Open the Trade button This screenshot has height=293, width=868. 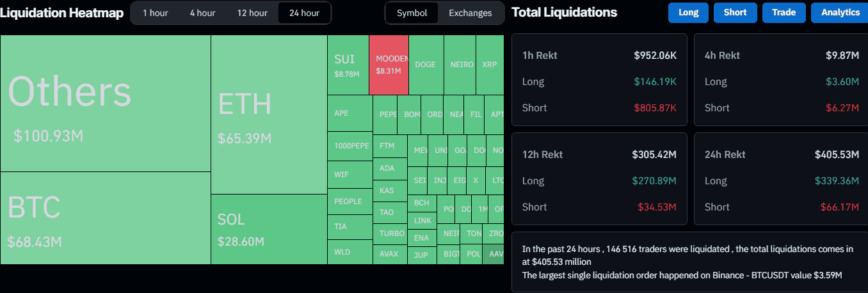(x=784, y=13)
